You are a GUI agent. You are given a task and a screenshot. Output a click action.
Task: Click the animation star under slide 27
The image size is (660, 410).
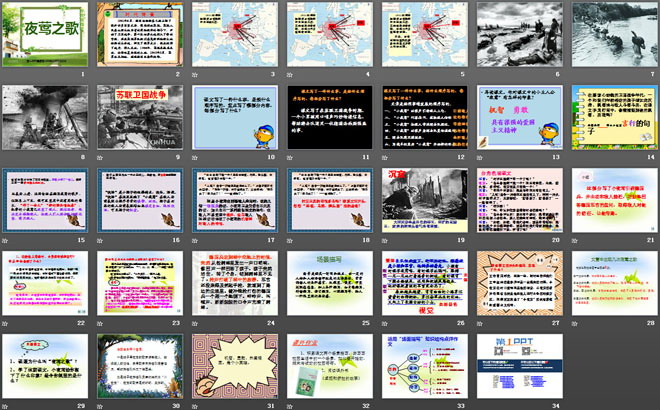coord(479,324)
